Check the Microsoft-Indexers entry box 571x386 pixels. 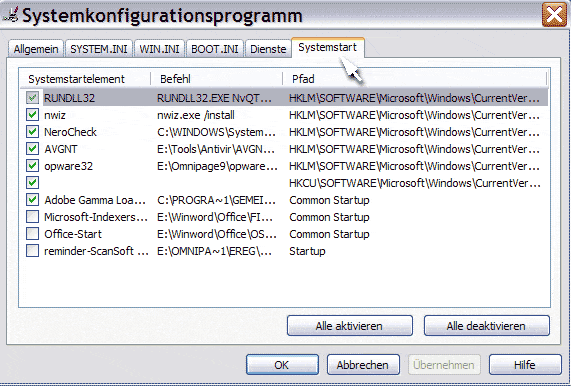[x=32, y=217]
